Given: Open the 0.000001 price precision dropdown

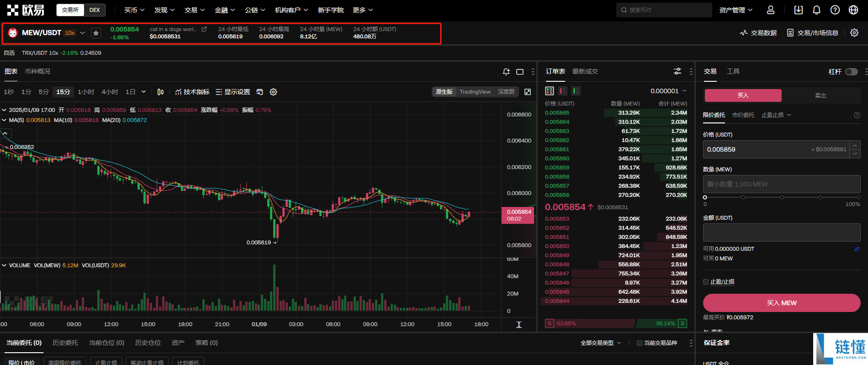Looking at the screenshot, I should (x=668, y=91).
